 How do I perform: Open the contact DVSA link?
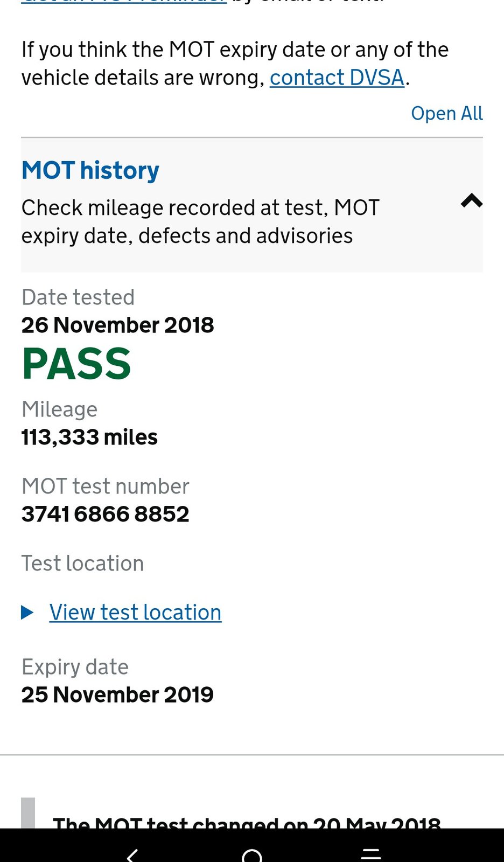pyautogui.click(x=337, y=78)
